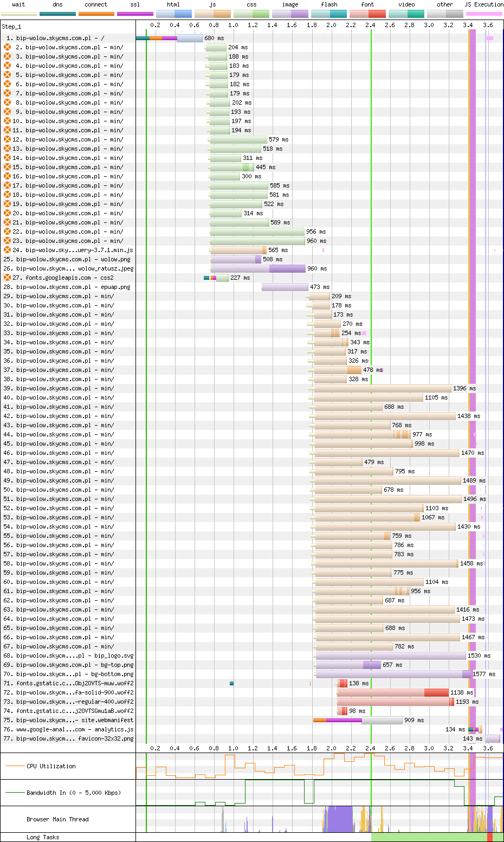Click the CPU Utilization graph label
Screen dimensions: 504x842
click(51, 766)
